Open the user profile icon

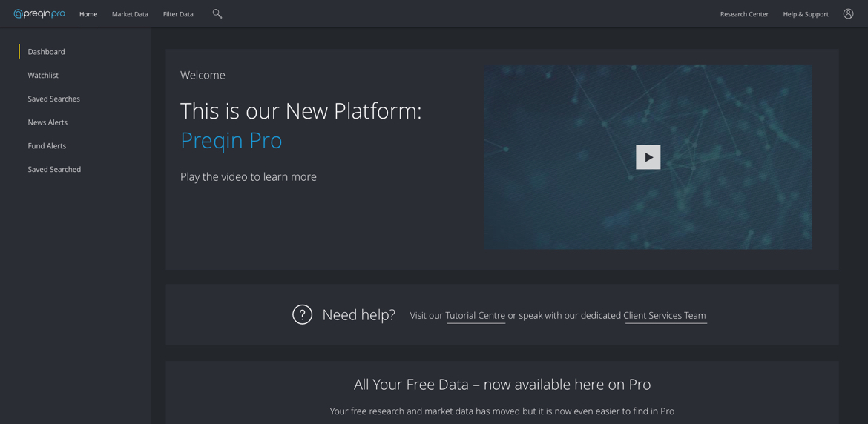(848, 13)
